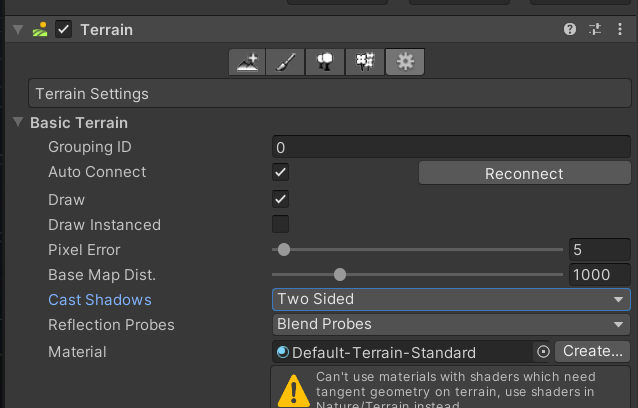Select the Create Neighbor Terrains tool
This screenshot has width=638, height=408.
pos(247,62)
